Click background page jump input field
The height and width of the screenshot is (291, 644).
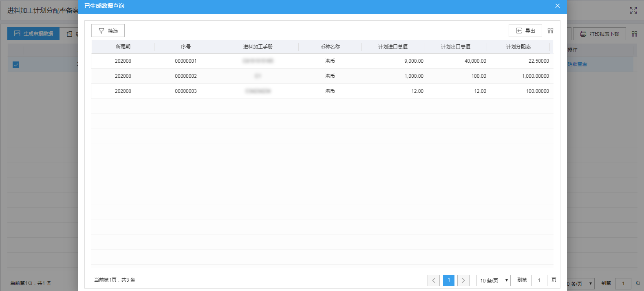coord(623,284)
